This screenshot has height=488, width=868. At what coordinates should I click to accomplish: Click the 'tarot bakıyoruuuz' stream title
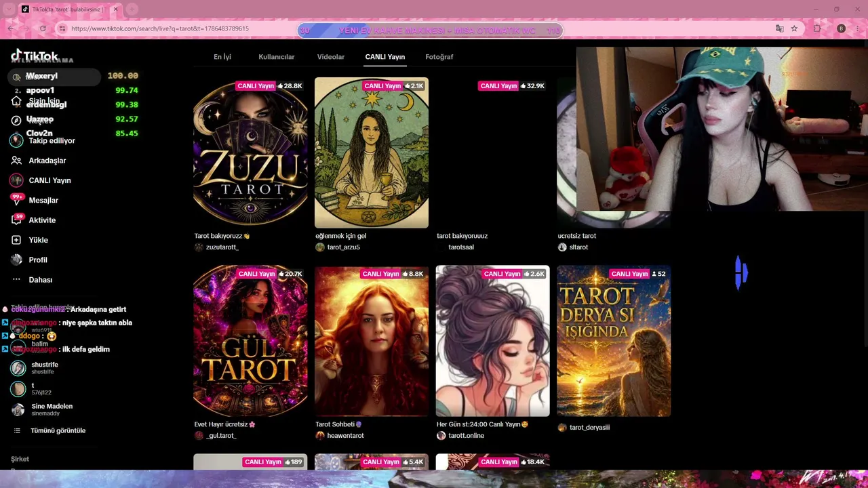tap(462, 236)
